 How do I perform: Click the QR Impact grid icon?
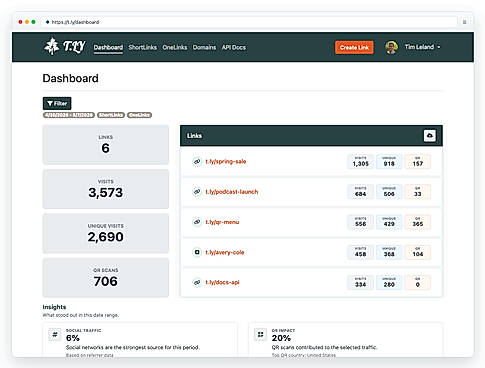point(260,334)
